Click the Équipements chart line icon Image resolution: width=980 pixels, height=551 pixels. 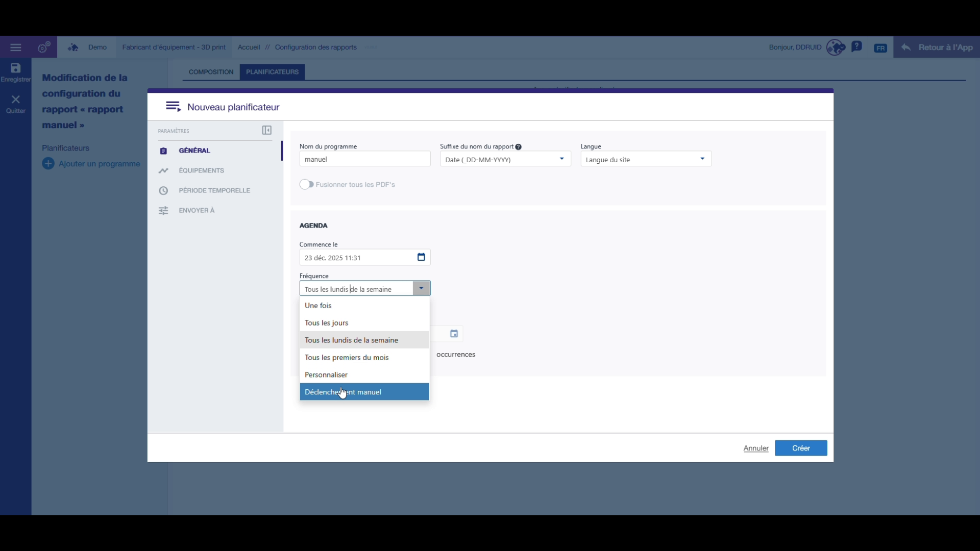163,170
